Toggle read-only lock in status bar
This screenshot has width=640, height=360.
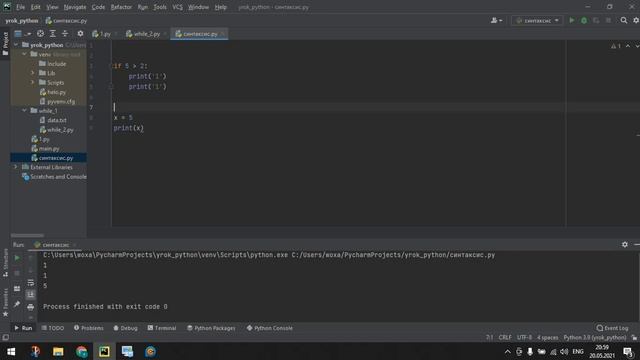[x=634, y=338]
